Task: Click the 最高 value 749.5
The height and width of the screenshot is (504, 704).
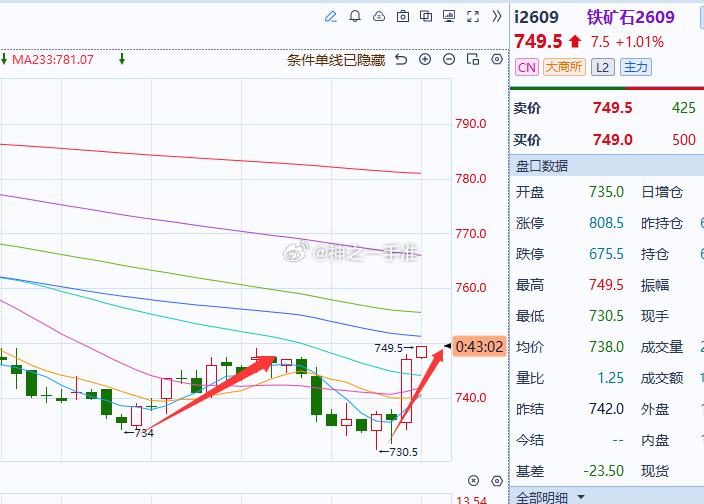Action: pyautogui.click(x=606, y=285)
